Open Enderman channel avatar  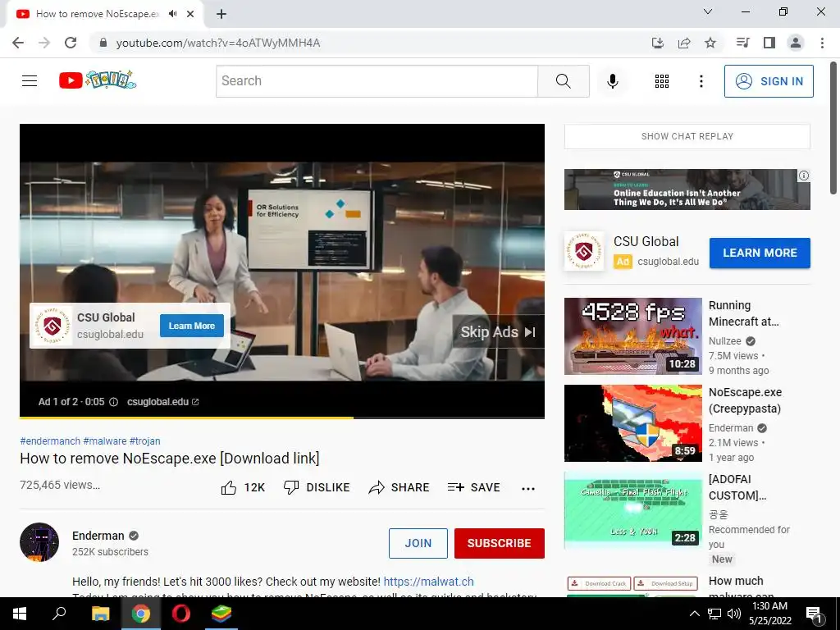(39, 542)
